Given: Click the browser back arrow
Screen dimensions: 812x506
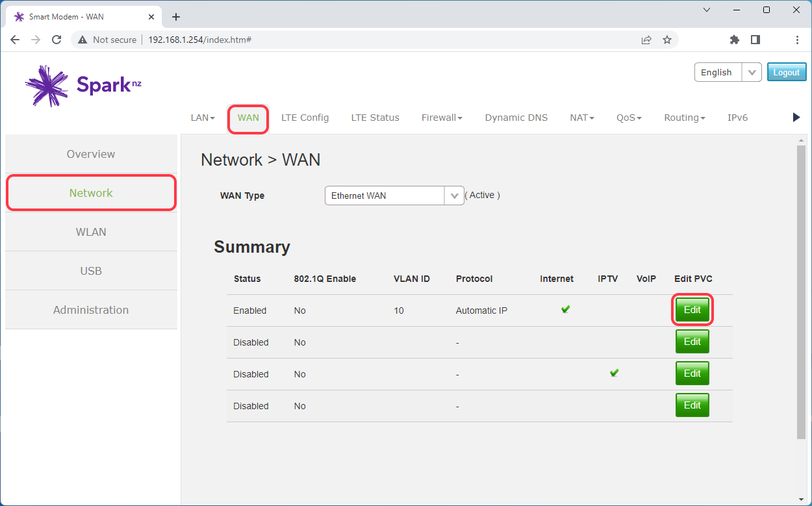Looking at the screenshot, I should pyautogui.click(x=15, y=40).
